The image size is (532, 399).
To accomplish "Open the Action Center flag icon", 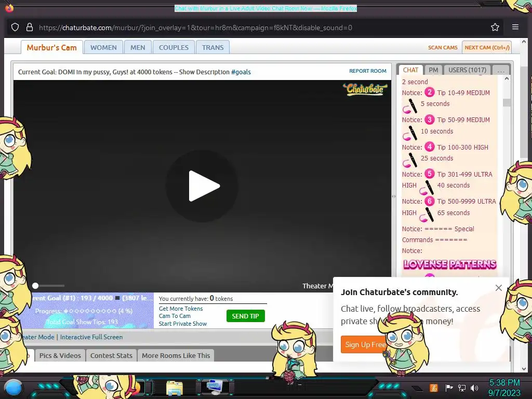I will [449, 388].
